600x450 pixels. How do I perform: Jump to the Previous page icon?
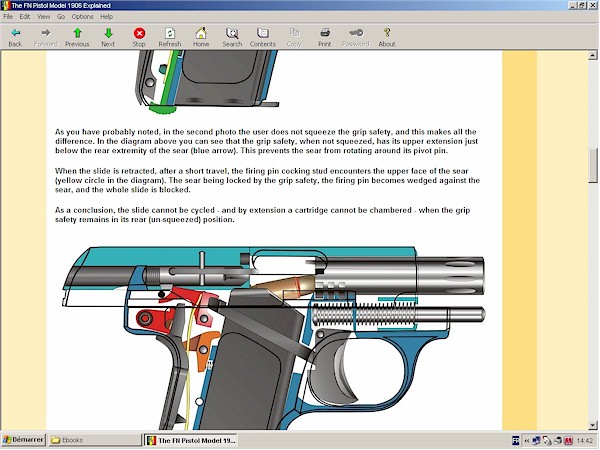77,33
